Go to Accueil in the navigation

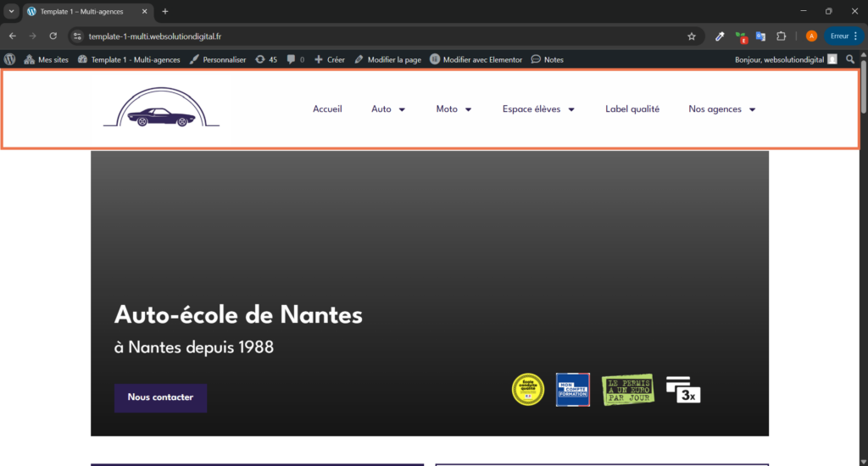[x=327, y=109]
